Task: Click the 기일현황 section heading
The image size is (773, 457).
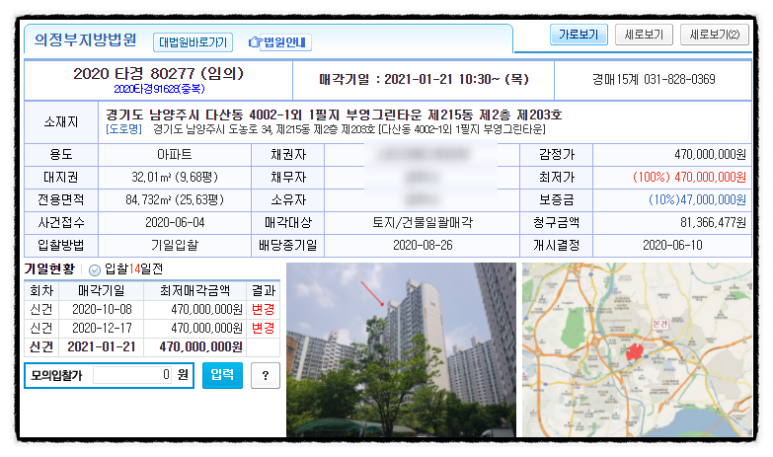Action: [49, 269]
